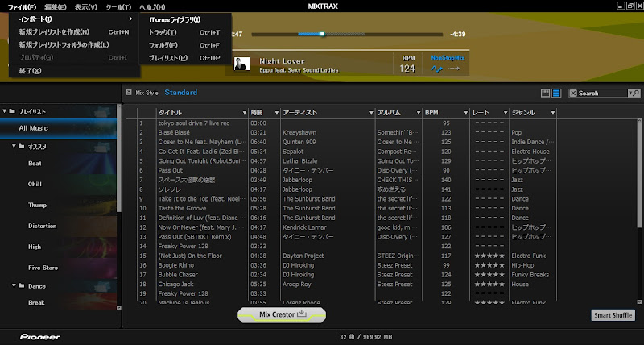The height and width of the screenshot is (345, 644).
Task: Select track "Chicago Jack"
Action: click(175, 285)
